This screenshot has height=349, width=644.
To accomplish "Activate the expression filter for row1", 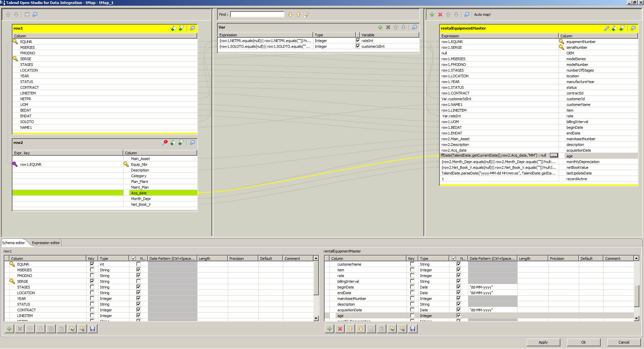I will tap(181, 28).
